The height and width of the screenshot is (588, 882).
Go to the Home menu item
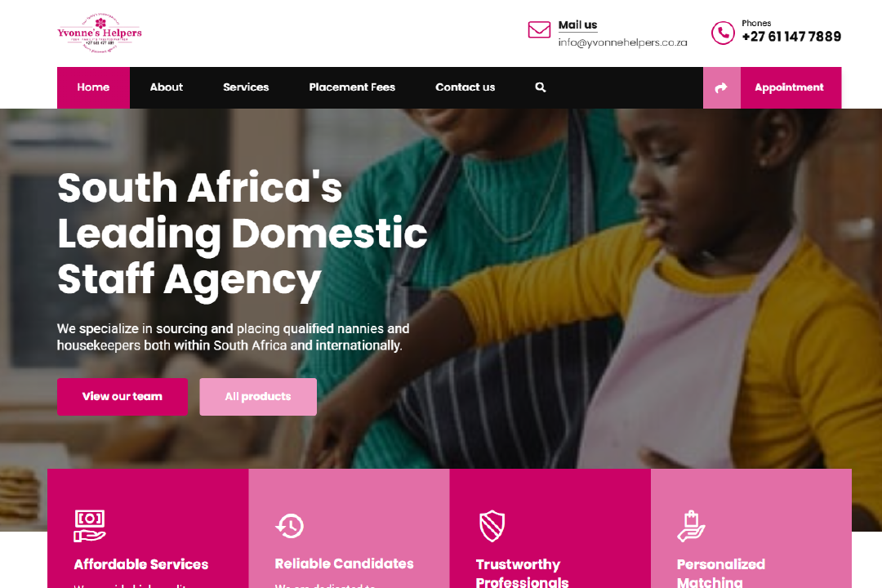[93, 87]
